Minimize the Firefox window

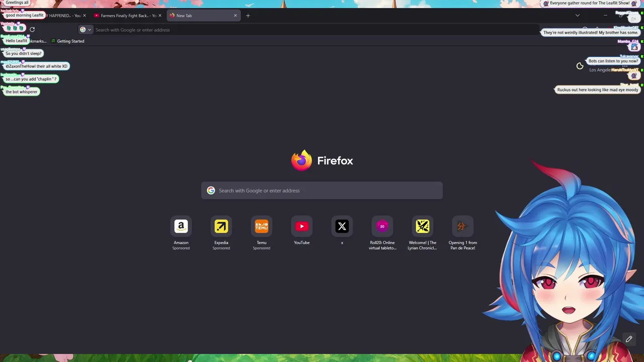pyautogui.click(x=605, y=15)
